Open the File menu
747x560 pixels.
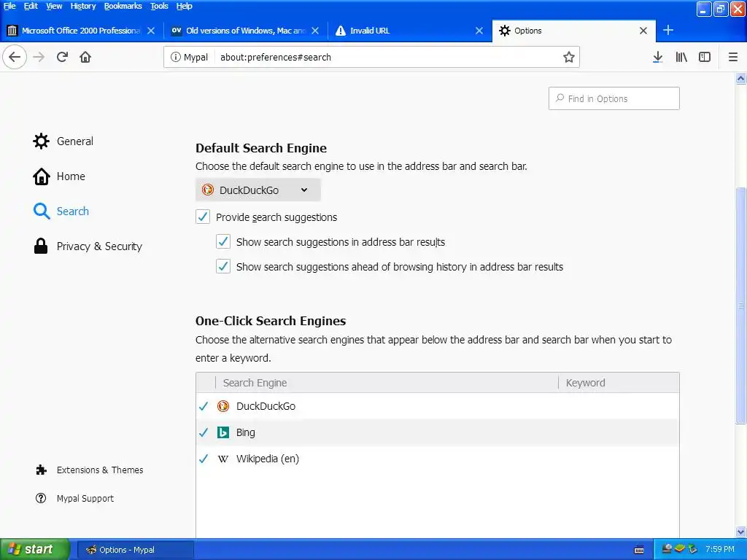coord(9,6)
